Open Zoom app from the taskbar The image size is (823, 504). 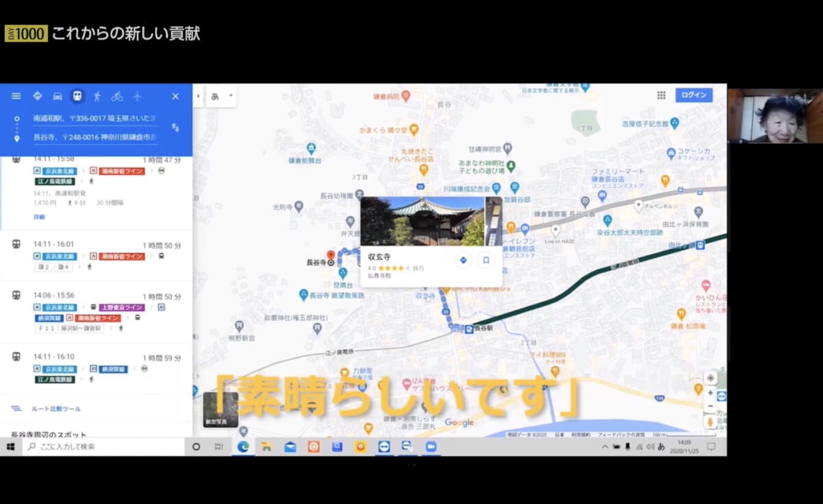click(x=431, y=446)
